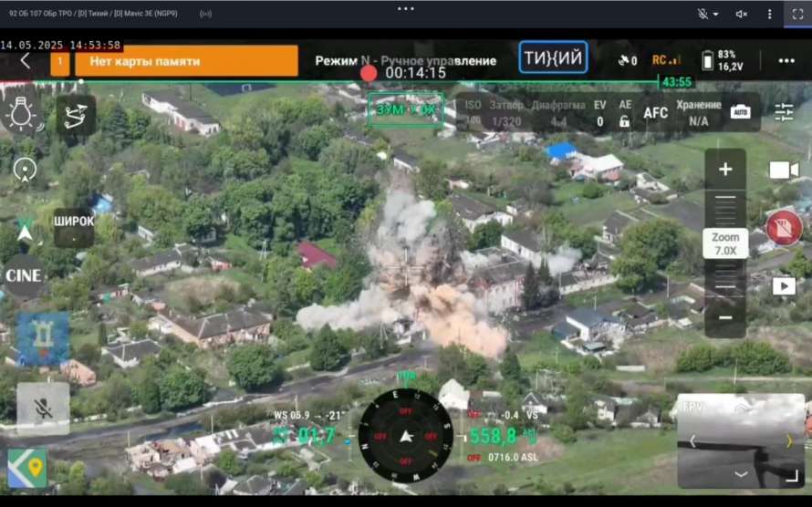
Task: Open the flight route waypoint icon
Action: point(76,117)
